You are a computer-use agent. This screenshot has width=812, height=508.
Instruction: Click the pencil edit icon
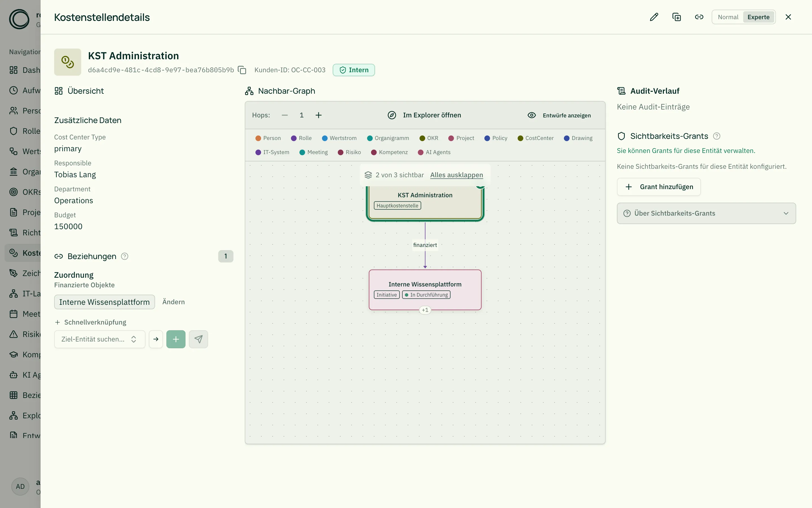[654, 17]
